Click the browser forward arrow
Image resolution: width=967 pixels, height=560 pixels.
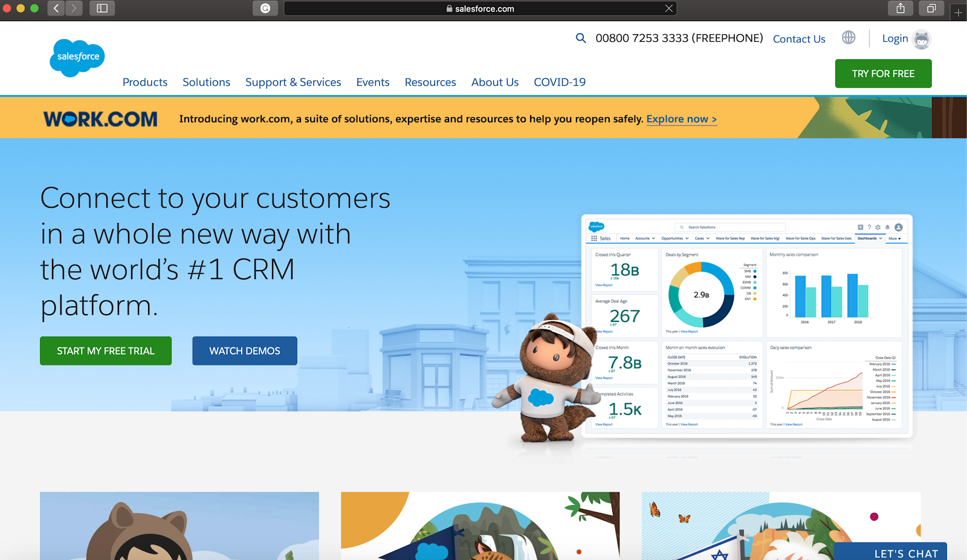pos(74,8)
